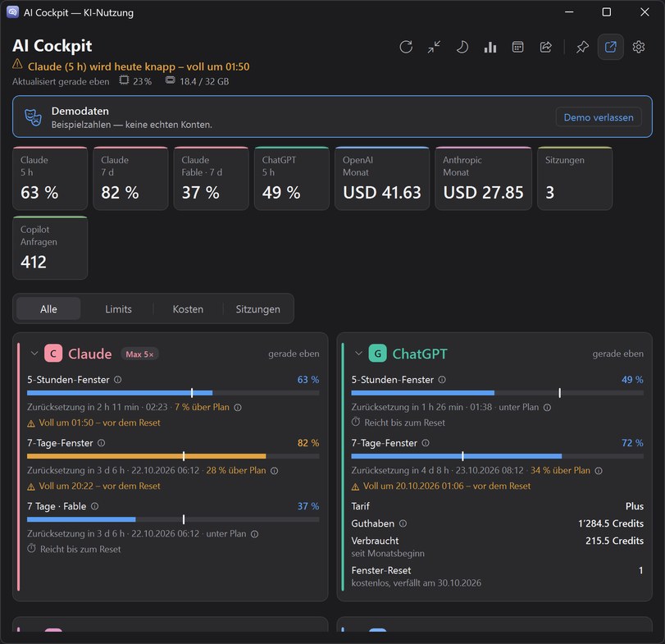The image size is (665, 644).
Task: Select the Copilot Anfragen 412 card
Action: coord(50,248)
